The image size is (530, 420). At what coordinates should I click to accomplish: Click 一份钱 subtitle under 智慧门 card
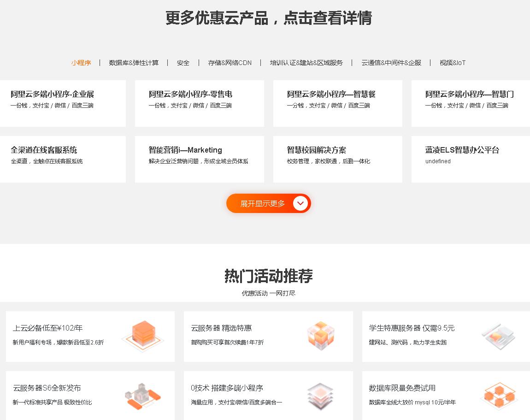click(467, 105)
